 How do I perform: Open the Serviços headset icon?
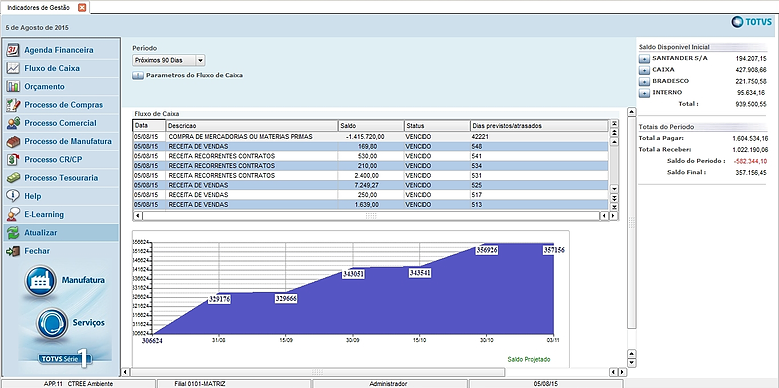[x=52, y=323]
